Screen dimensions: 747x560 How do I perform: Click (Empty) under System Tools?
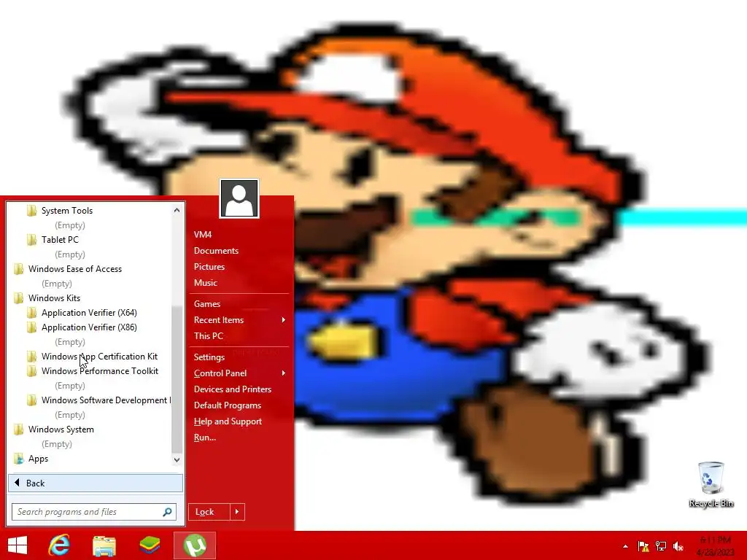[69, 225]
